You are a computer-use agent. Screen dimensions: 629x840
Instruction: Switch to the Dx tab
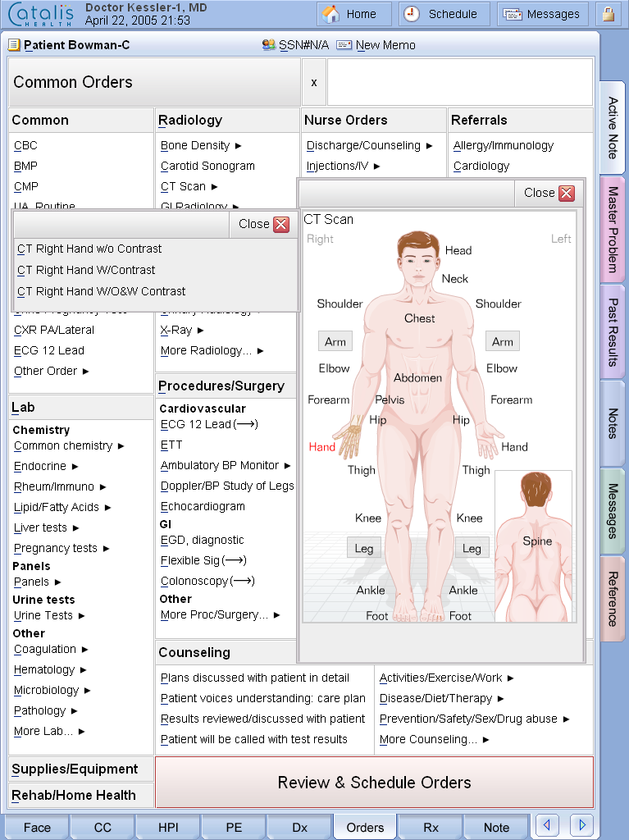[299, 827]
